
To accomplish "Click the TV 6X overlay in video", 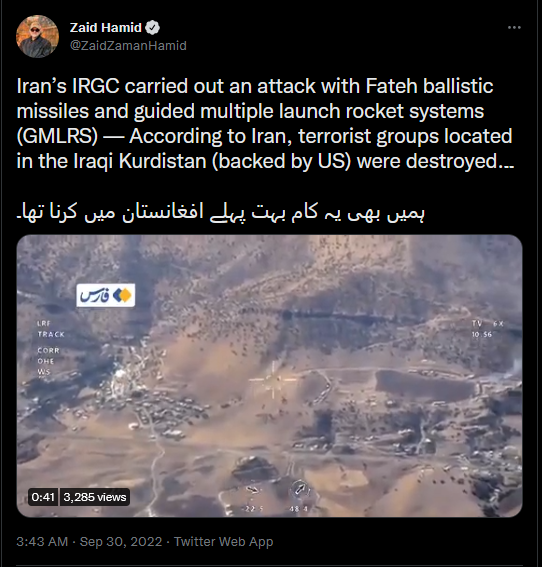I will point(487,324).
